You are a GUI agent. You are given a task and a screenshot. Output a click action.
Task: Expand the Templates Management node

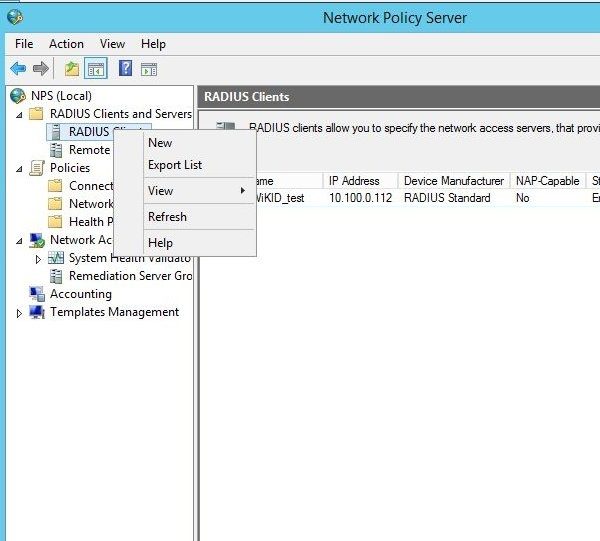click(19, 313)
